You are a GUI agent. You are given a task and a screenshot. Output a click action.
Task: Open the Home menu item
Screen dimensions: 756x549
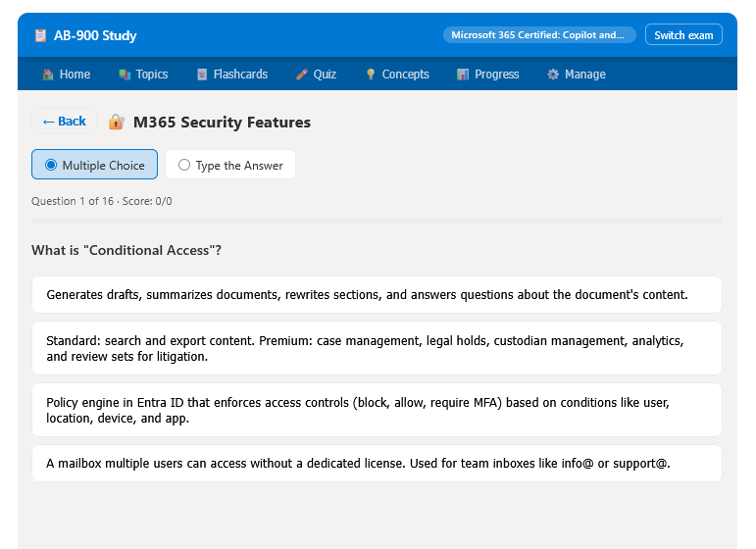67,75
